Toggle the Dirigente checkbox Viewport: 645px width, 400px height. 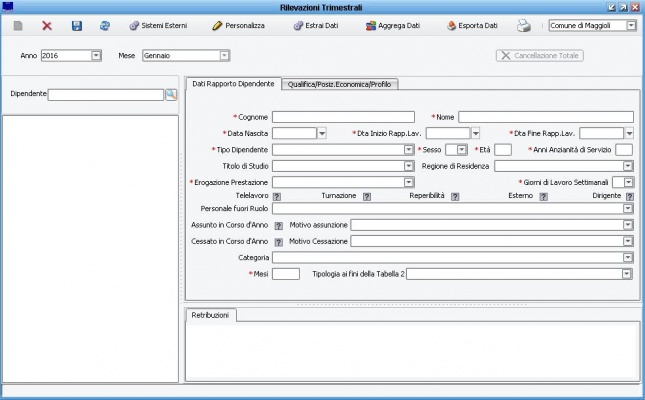coord(628,197)
